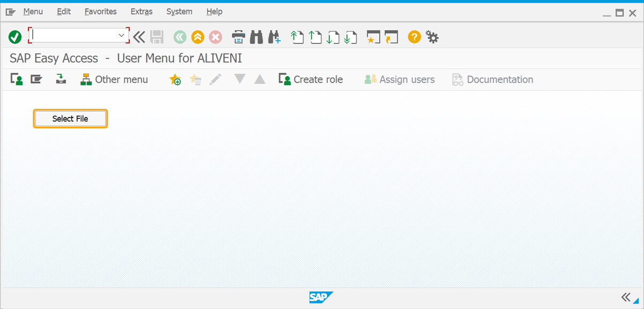This screenshot has height=309, width=644.
Task: Open Help via the yellow question mark
Action: click(x=414, y=36)
